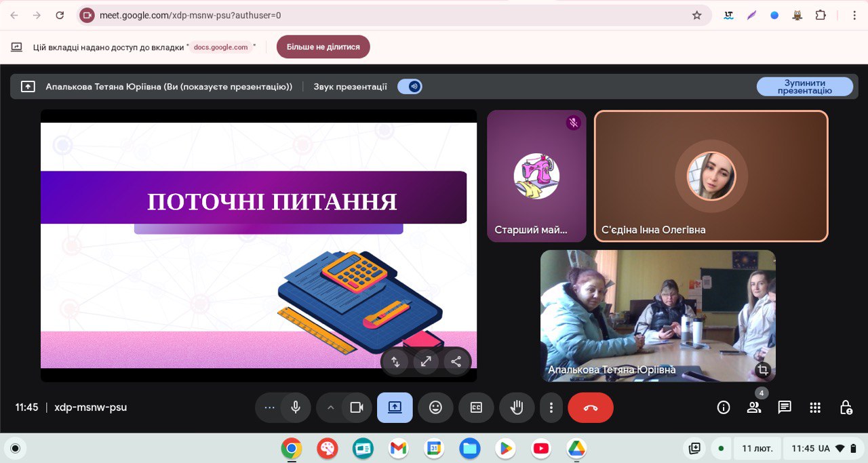Screen dimensions: 868x463
Task: Open Gmail from the shelf
Action: pyautogui.click(x=398, y=448)
